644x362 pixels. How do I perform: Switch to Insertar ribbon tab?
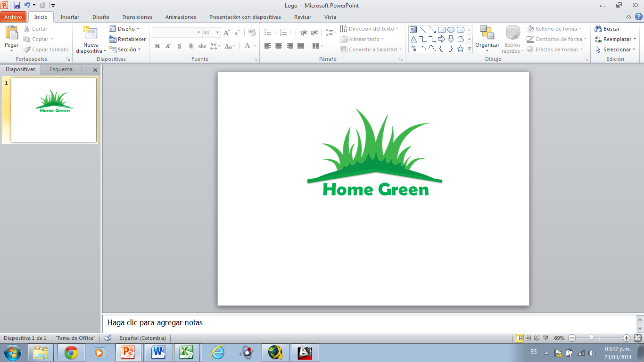[x=70, y=17]
